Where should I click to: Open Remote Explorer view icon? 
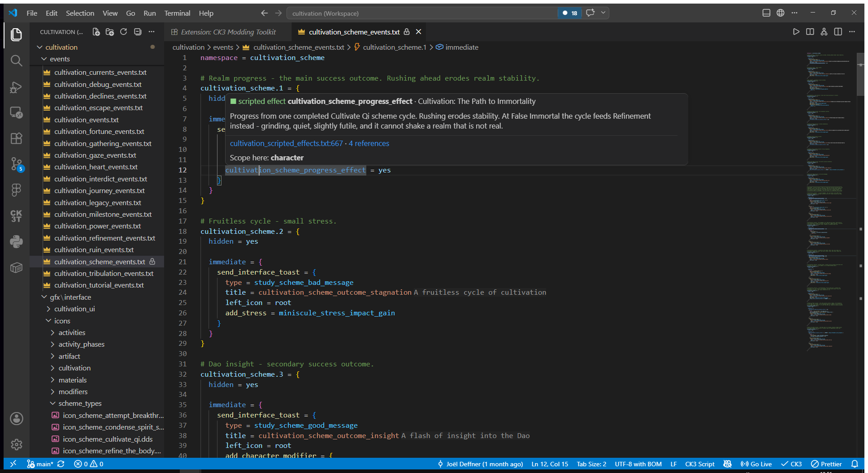coord(16,112)
